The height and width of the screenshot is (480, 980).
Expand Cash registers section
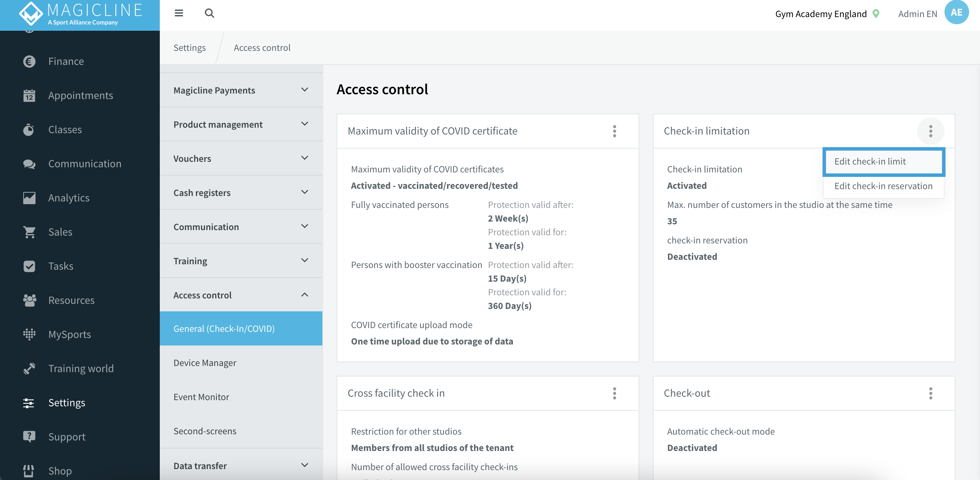point(241,193)
